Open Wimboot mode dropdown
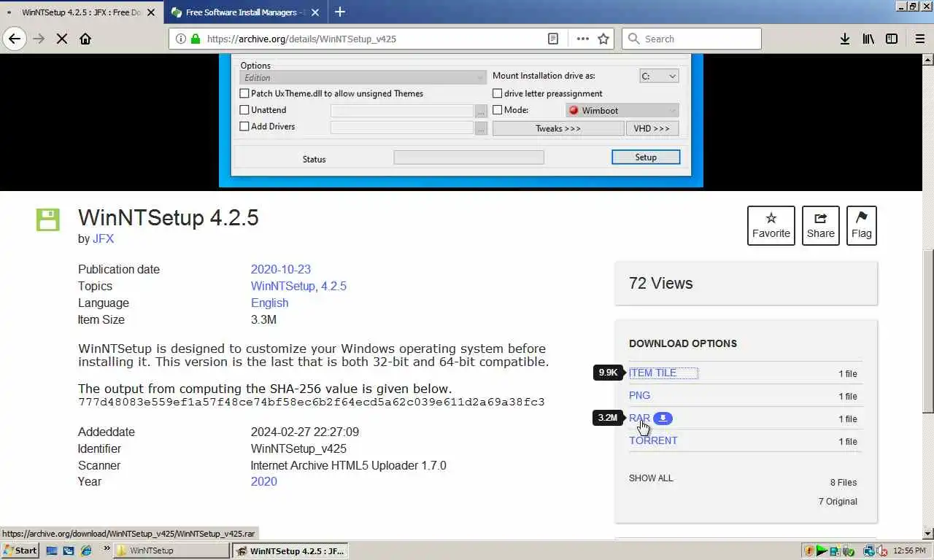The image size is (934, 560). [622, 110]
